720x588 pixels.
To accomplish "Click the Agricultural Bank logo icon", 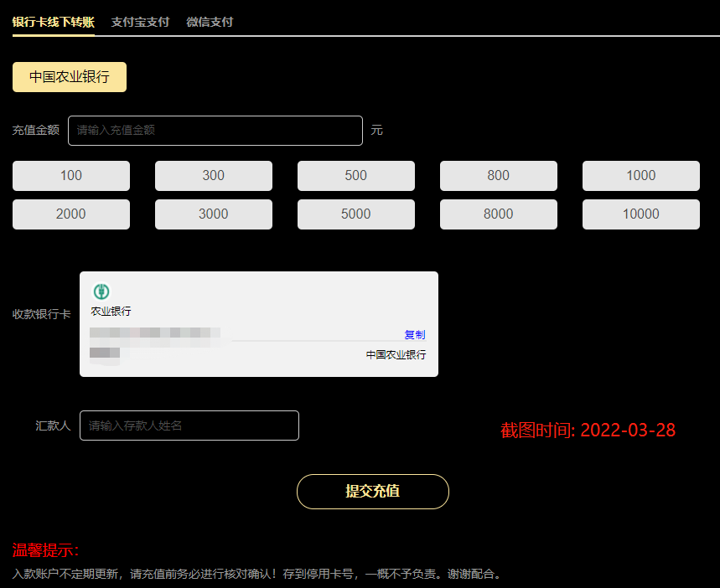I will coord(101,291).
